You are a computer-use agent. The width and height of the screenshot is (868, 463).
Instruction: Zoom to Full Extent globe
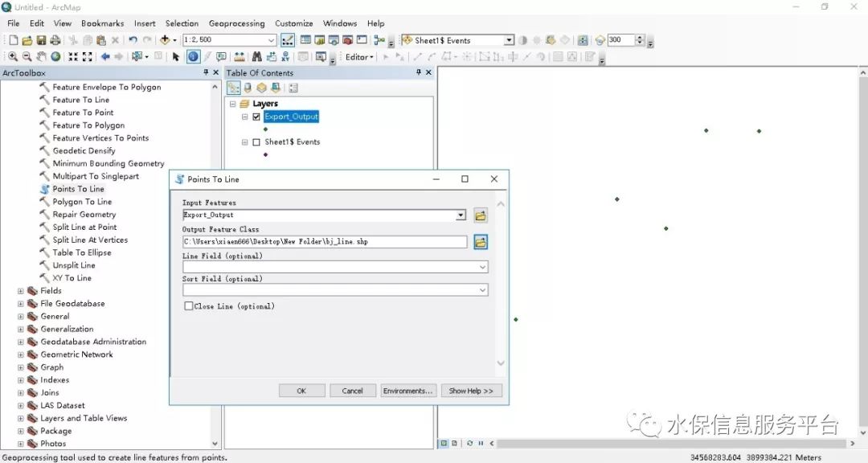pyautogui.click(x=55, y=56)
